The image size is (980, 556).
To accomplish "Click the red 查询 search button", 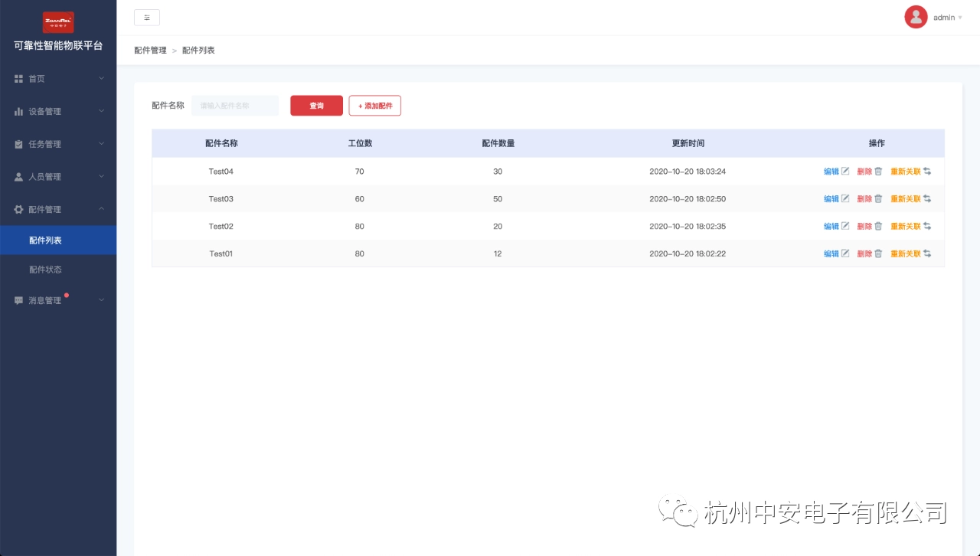I will [316, 106].
